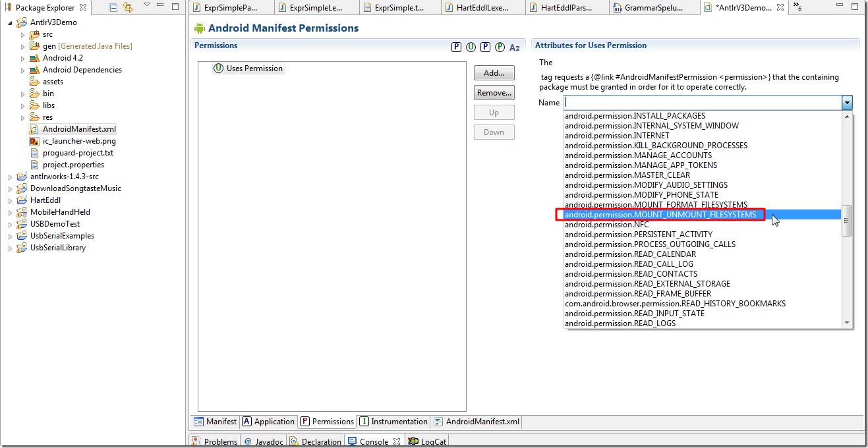Filter list by Uses Permission icon
The image size is (868, 448).
471,47
